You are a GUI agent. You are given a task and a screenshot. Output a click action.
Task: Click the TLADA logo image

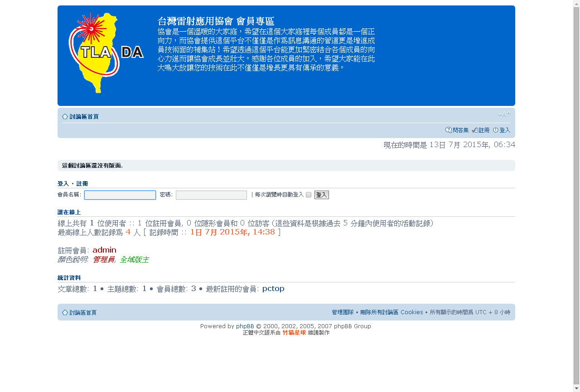click(x=106, y=53)
